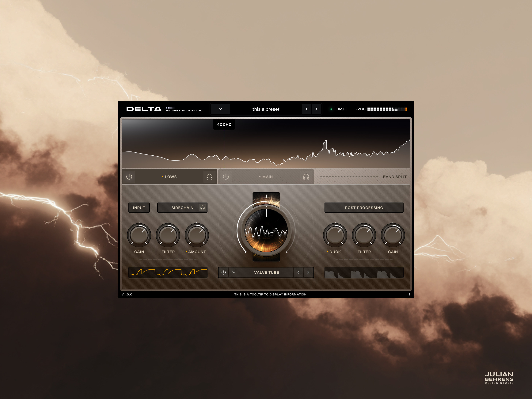The width and height of the screenshot is (532, 399).
Task: Toggle the MAIN band power button
Action: click(226, 177)
